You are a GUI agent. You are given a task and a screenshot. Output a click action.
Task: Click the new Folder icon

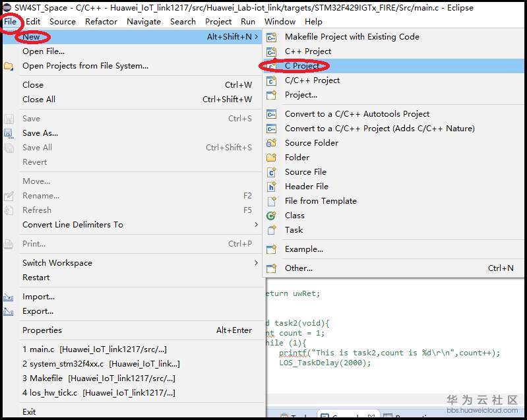pyautogui.click(x=271, y=158)
